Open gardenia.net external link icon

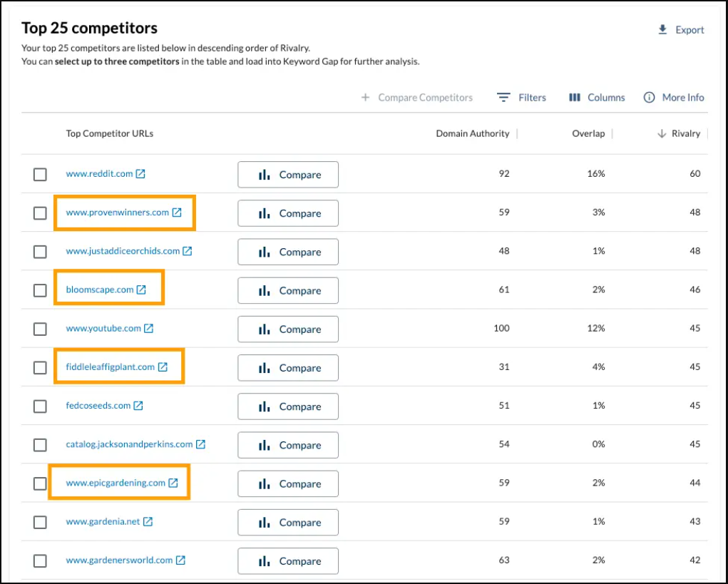(x=148, y=521)
